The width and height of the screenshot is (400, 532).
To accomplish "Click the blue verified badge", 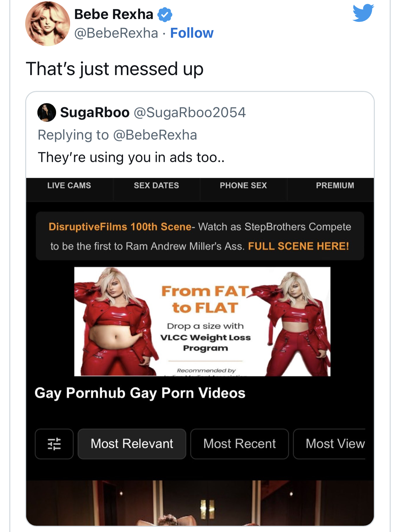I will coord(165,15).
